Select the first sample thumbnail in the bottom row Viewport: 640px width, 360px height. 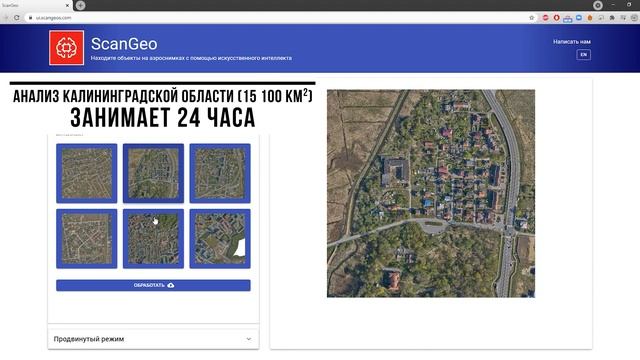tap(87, 239)
